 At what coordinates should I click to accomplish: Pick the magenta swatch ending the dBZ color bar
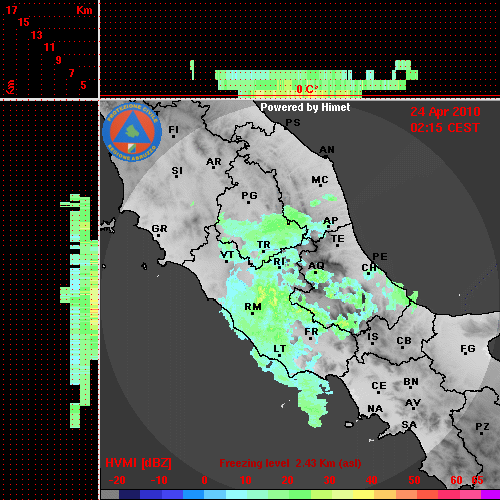(x=490, y=495)
